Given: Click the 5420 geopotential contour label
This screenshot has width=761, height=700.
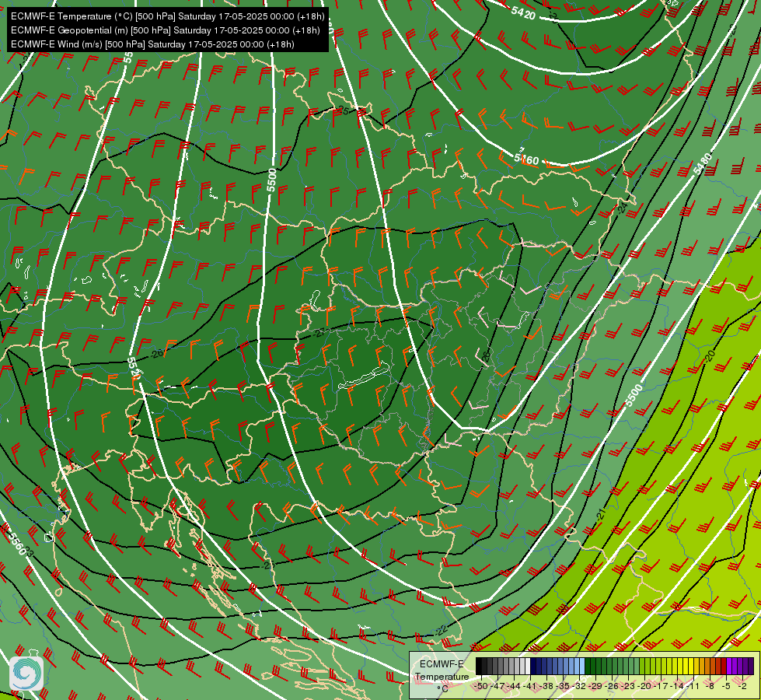Looking at the screenshot, I should coord(523,12).
